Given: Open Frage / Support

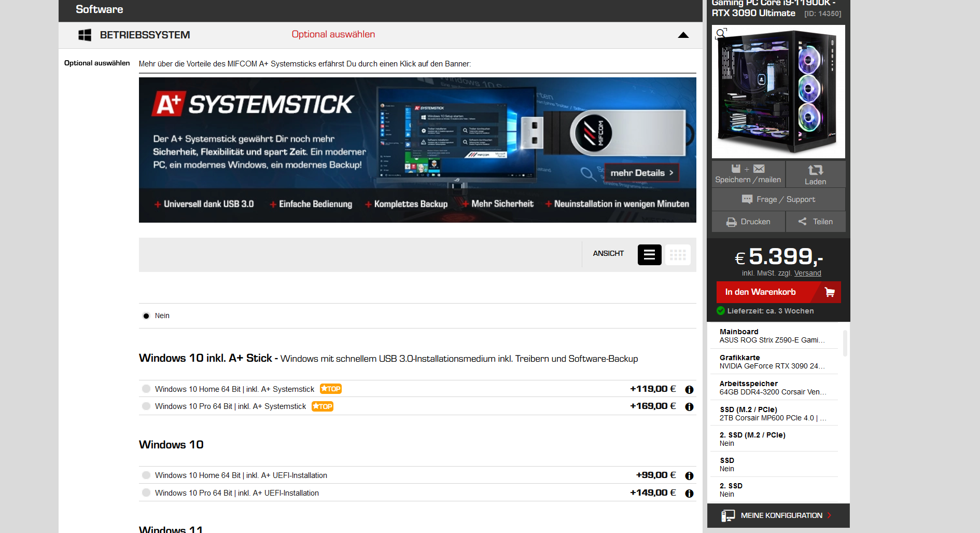Looking at the screenshot, I should [778, 199].
